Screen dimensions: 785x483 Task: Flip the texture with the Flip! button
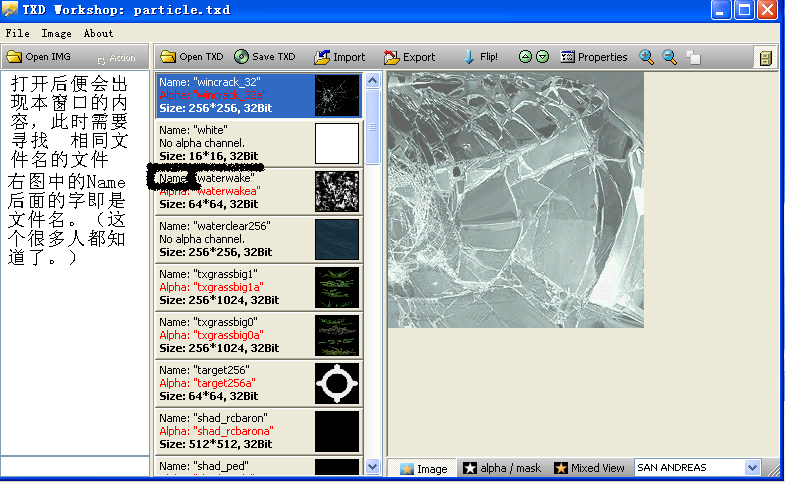480,57
